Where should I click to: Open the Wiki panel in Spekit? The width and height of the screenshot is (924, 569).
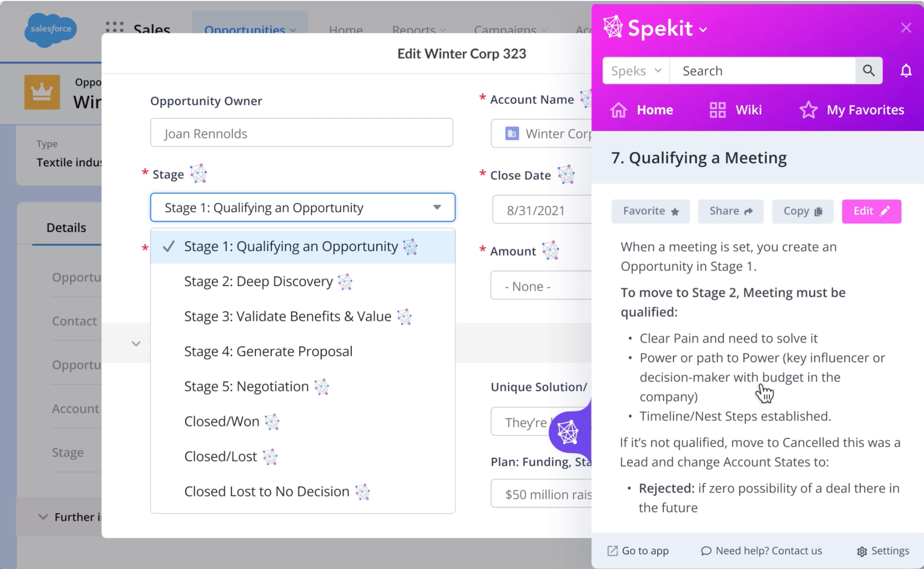[737, 110]
